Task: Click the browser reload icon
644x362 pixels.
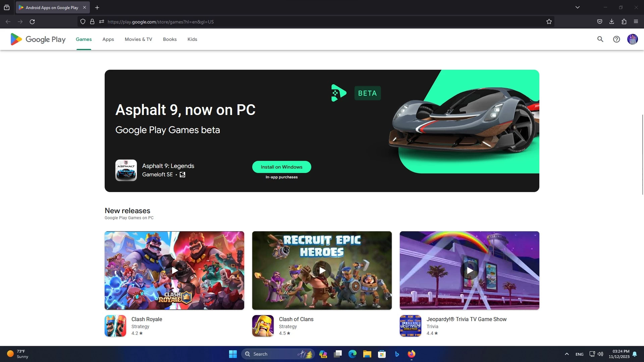Action: 32,22
